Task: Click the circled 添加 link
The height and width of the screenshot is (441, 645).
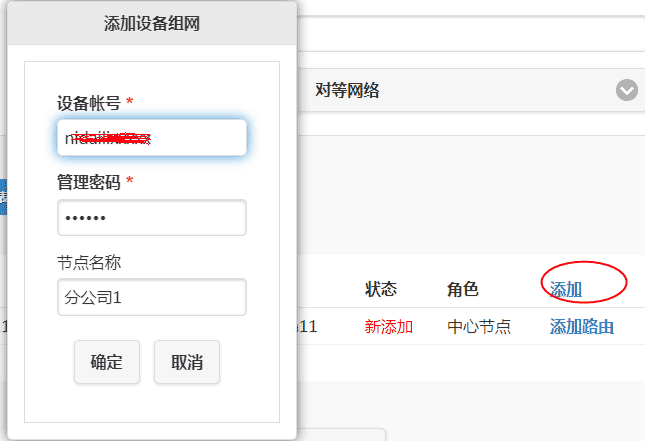Action: tap(566, 289)
